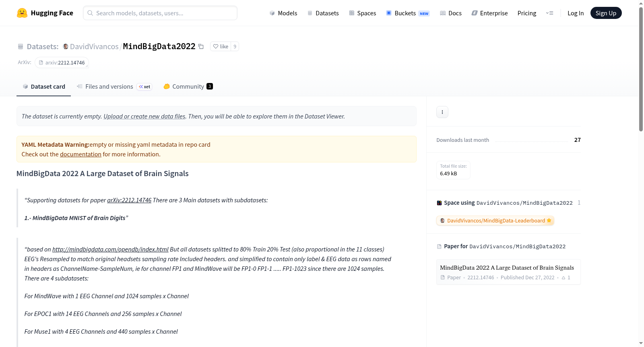Select the Dataset card tab
Viewport: 644px width, 347px height.
pyautogui.click(x=44, y=87)
